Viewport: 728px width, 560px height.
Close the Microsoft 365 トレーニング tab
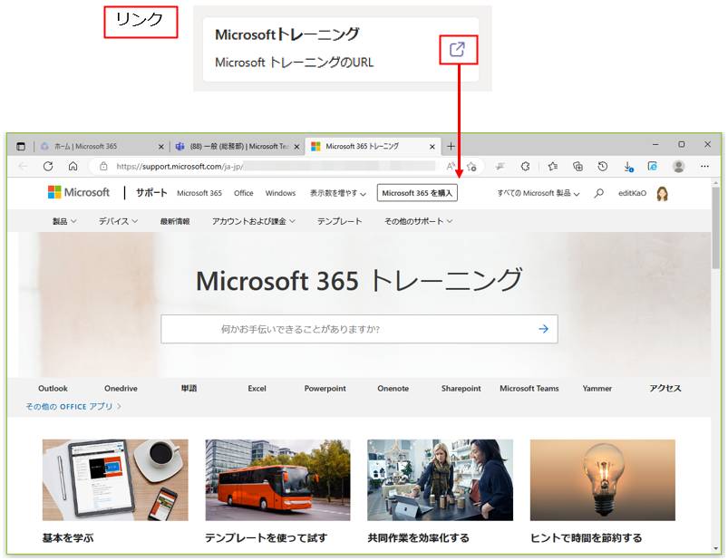(x=432, y=147)
